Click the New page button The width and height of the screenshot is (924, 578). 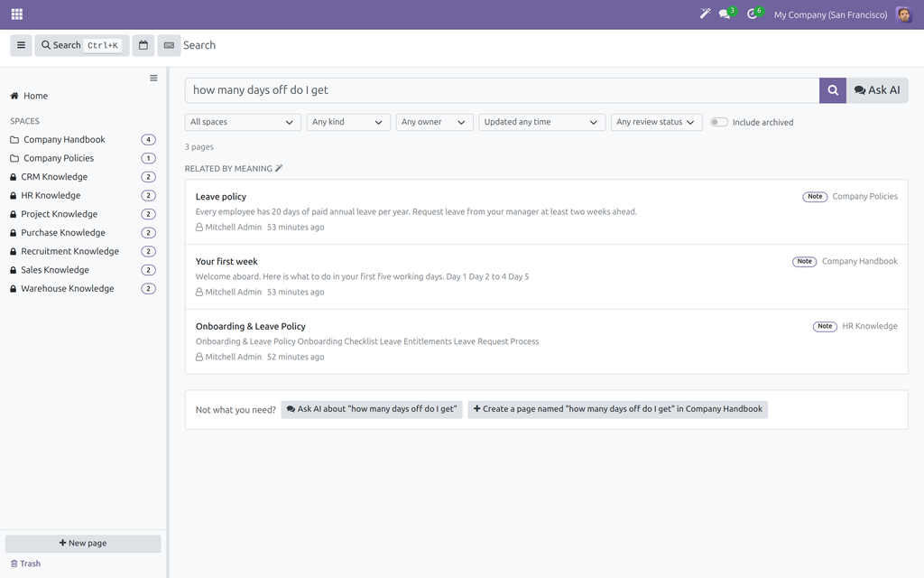pos(83,543)
